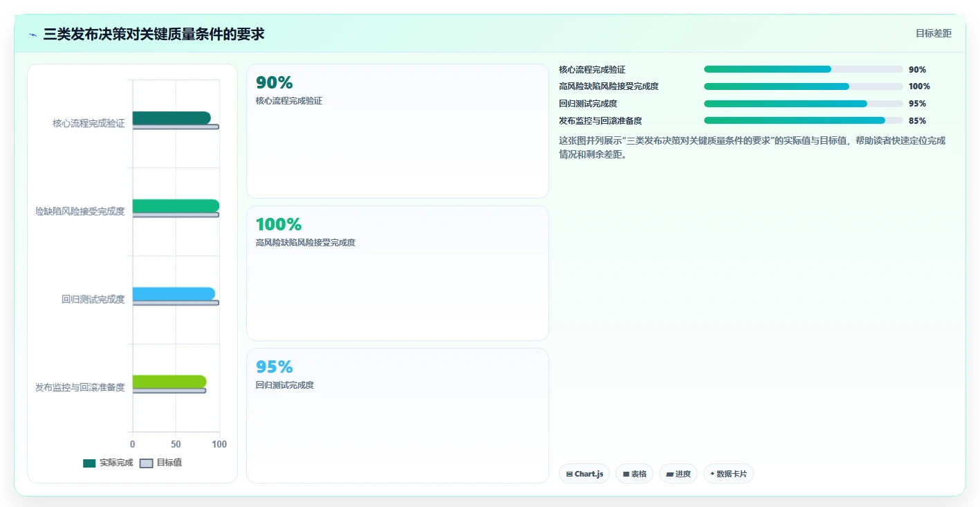Click the gray target bar under 核心流程完成验证
Screen dimensions: 980x507
(176, 127)
